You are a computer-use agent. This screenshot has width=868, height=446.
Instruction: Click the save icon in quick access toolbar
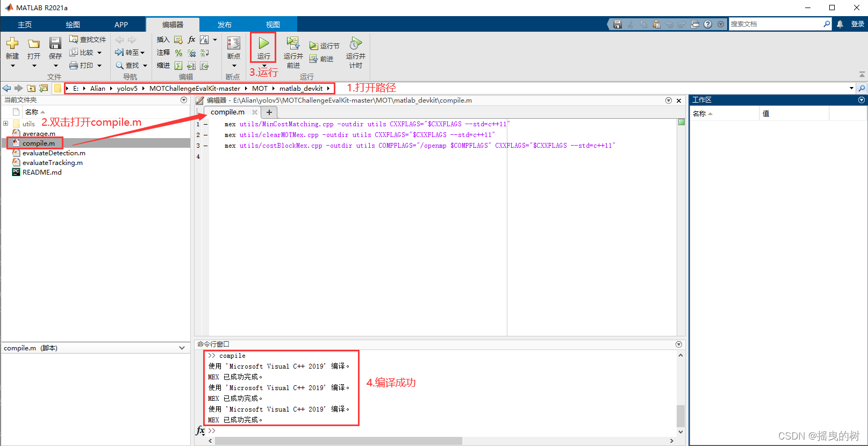(618, 24)
